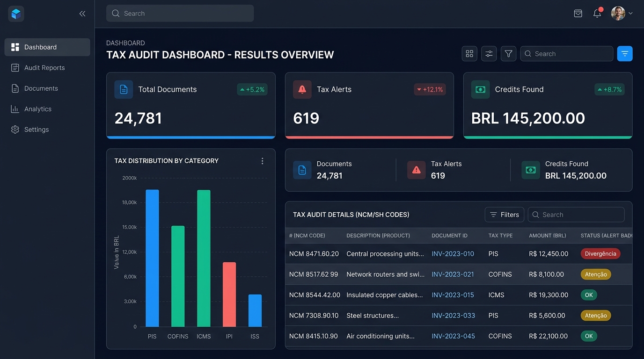Sort by TAX TYPE column header
The height and width of the screenshot is (359, 644).
click(500, 236)
